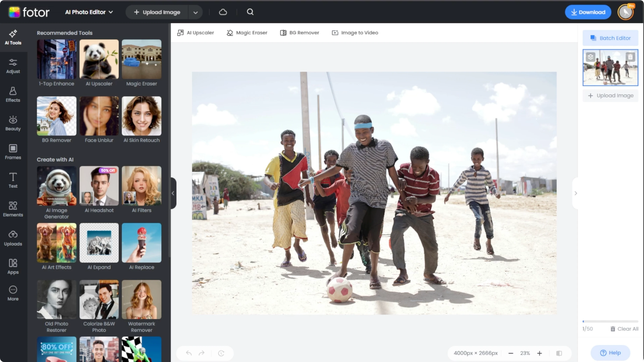
Task: Open Image to Video from top toolbar
Action: [x=355, y=33]
